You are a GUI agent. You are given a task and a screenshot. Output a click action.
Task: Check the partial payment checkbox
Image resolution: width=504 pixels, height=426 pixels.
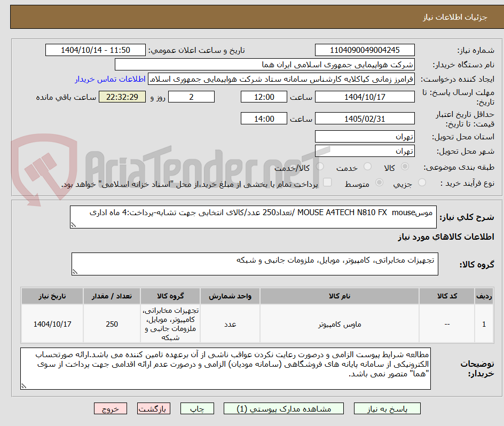(x=328, y=183)
